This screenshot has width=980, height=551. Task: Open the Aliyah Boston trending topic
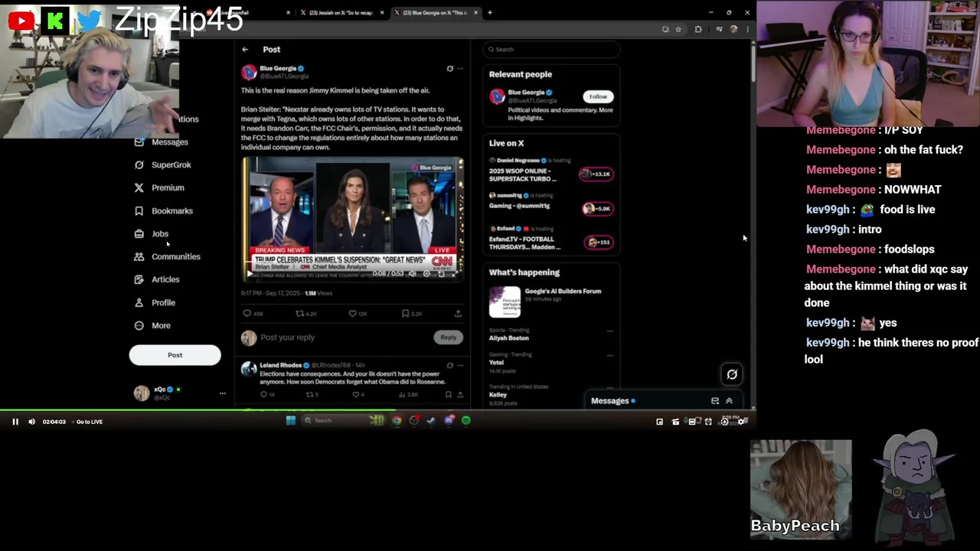509,338
